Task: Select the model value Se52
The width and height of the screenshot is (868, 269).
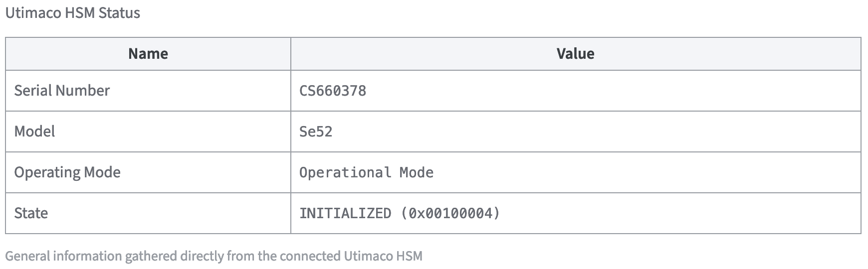Action: pos(316,132)
